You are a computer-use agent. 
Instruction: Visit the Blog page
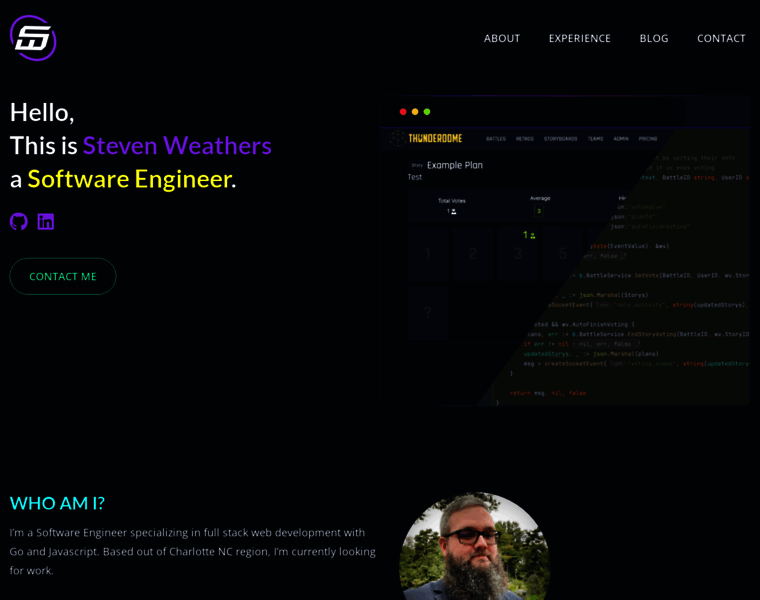654,38
